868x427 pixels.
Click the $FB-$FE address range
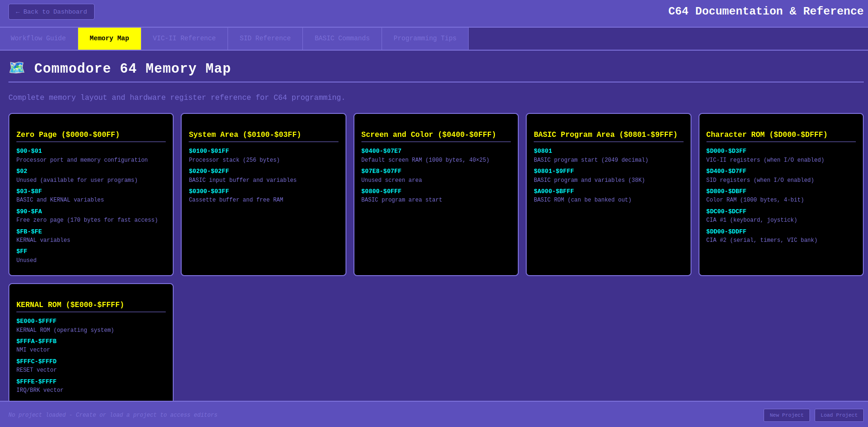(29, 232)
